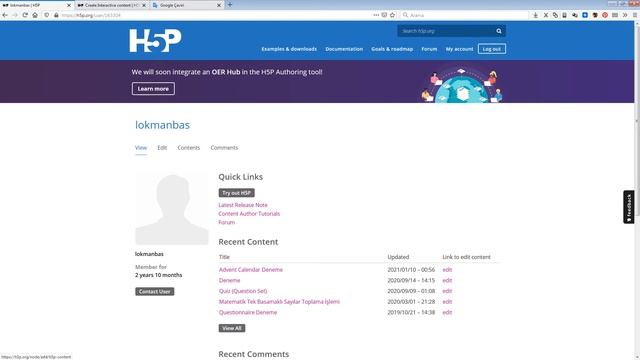640x360 pixels.
Task: Open the Content Author Tutorials link
Action: tap(249, 213)
